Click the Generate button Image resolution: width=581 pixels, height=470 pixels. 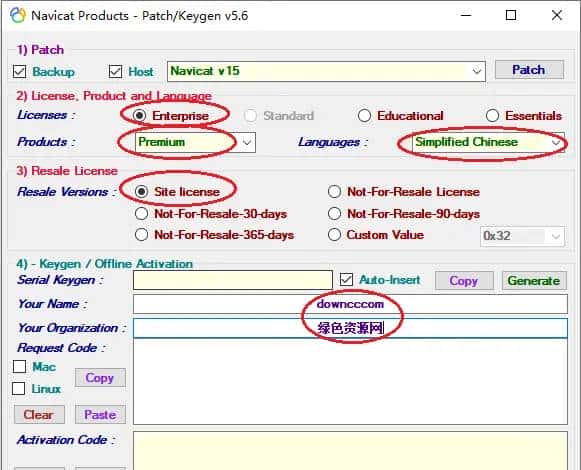pyautogui.click(x=534, y=281)
